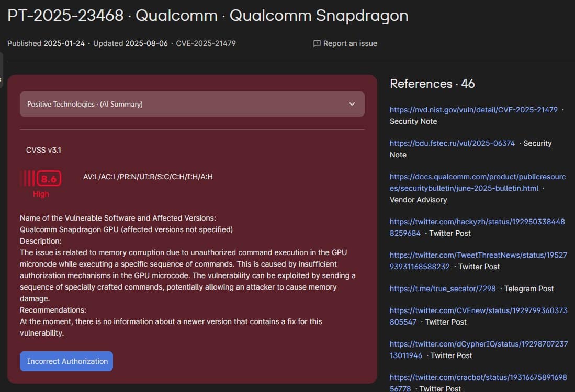This screenshot has width=575, height=392.
Task: Open the cracbot Twitter status link
Action: tap(478, 383)
